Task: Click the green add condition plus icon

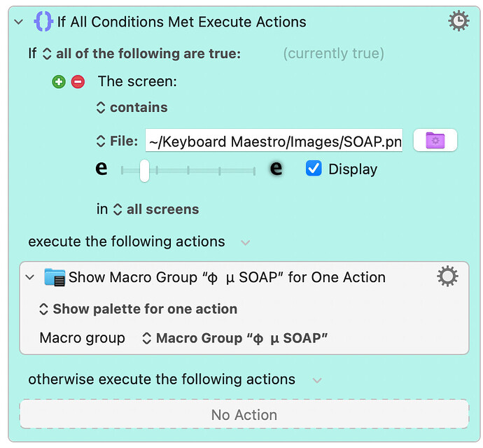Action: [x=59, y=82]
